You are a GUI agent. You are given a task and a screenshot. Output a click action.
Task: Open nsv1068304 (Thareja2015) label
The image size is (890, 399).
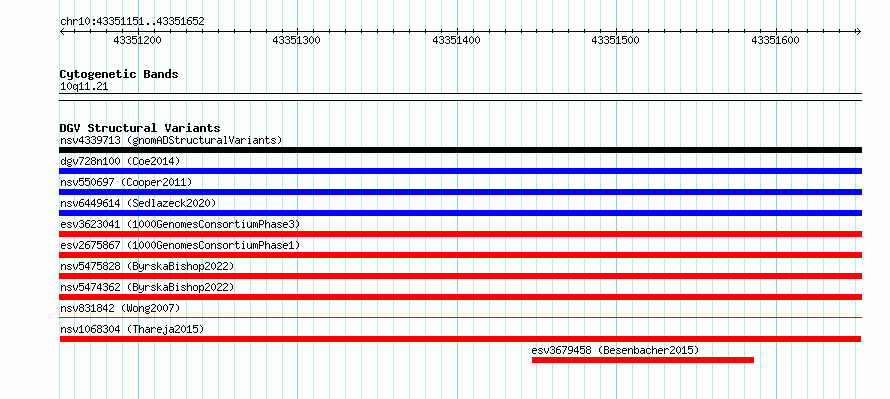pos(132,329)
